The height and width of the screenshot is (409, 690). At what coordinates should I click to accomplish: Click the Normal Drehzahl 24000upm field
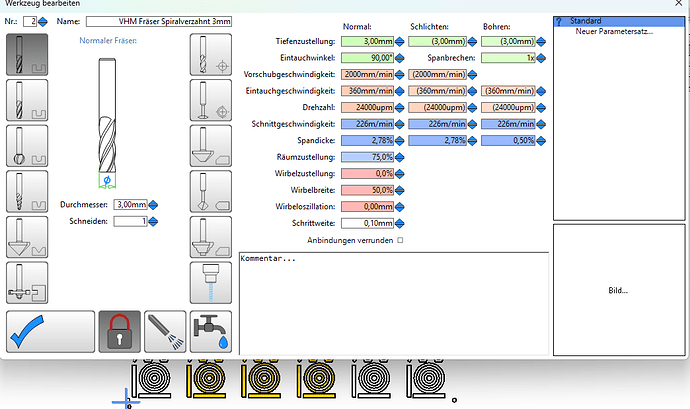pyautogui.click(x=367, y=107)
